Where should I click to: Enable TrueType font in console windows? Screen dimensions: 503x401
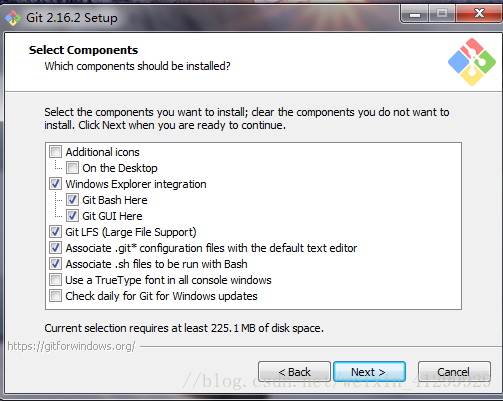click(55, 280)
